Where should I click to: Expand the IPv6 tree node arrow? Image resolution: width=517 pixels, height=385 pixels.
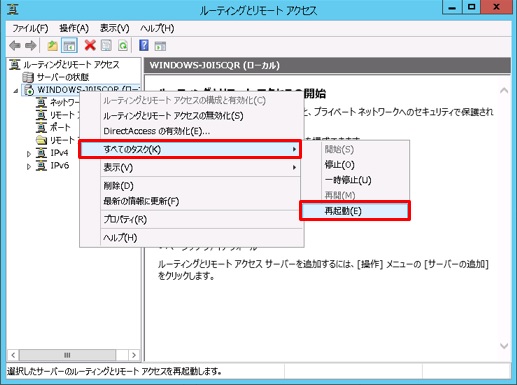(x=29, y=166)
